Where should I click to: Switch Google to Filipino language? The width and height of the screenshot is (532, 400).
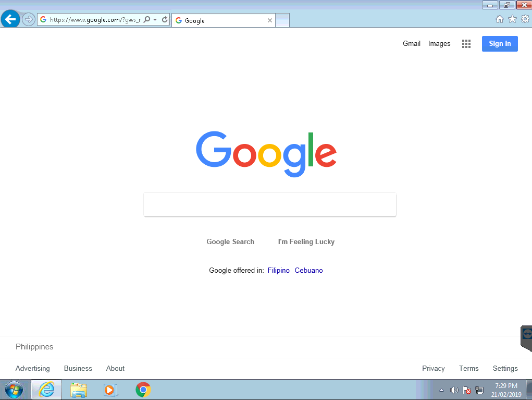coord(279,270)
